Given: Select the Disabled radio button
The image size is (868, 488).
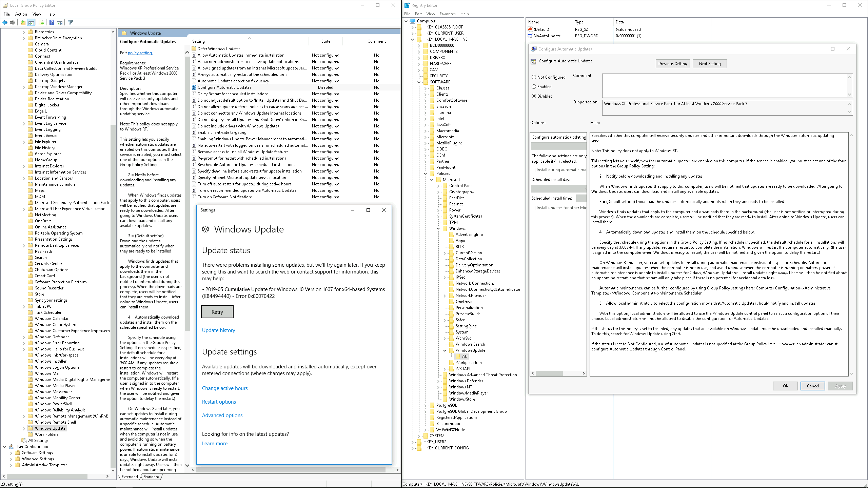Looking at the screenshot, I should click(x=534, y=96).
